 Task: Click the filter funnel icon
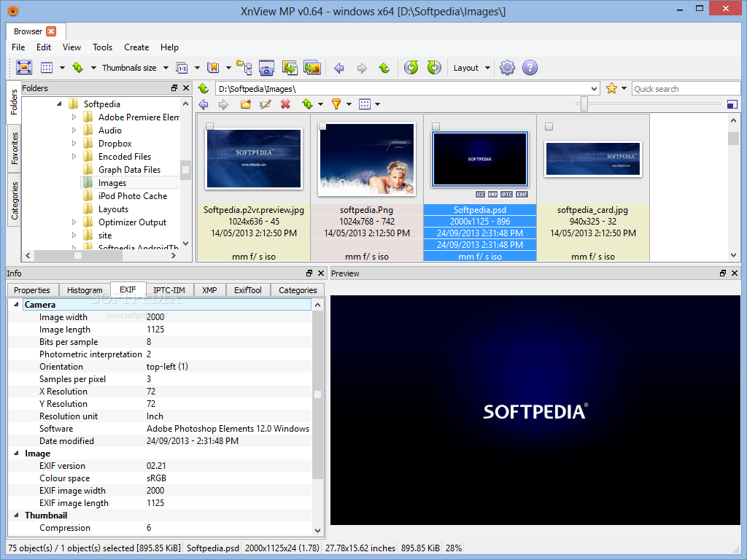click(x=336, y=104)
